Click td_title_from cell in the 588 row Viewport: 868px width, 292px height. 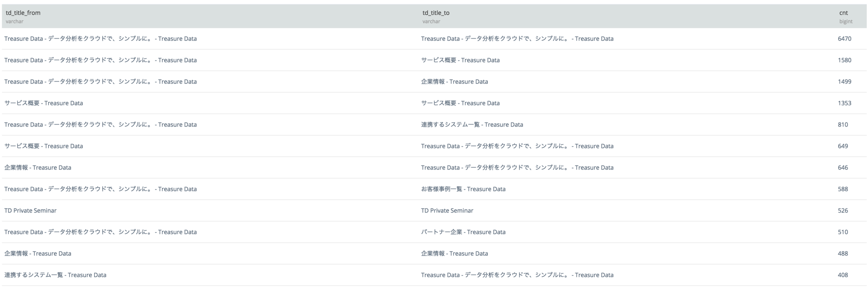coord(100,189)
